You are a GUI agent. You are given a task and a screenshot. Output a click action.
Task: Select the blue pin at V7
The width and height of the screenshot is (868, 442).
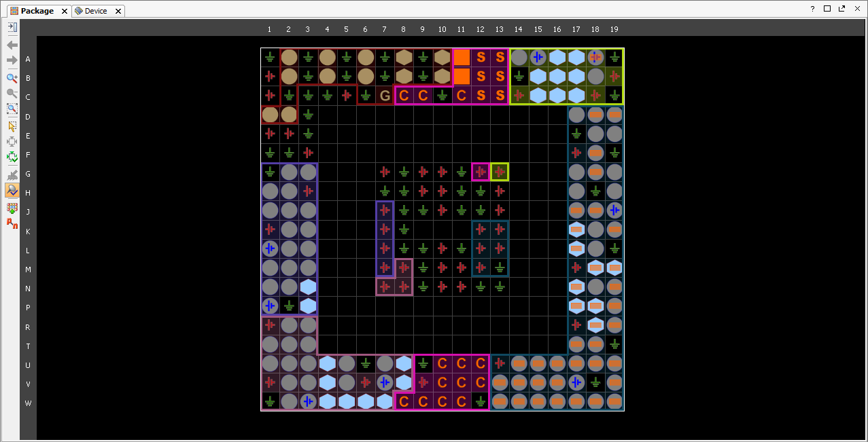point(385,382)
